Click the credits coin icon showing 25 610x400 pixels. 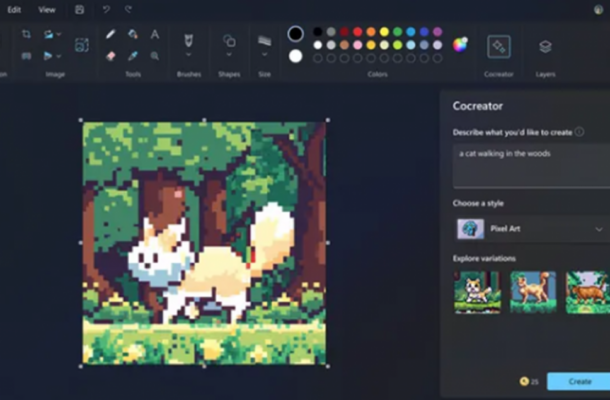tap(524, 381)
